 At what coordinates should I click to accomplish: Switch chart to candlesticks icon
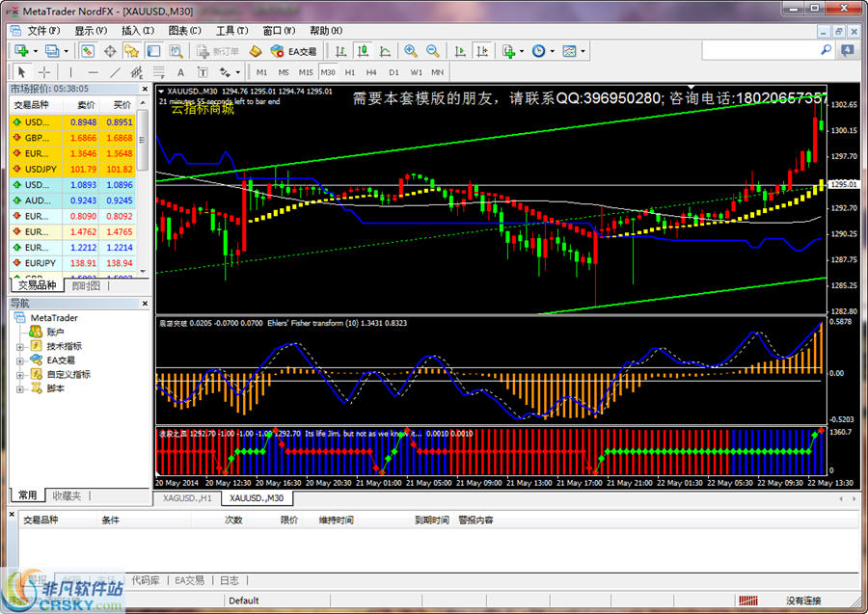click(364, 51)
